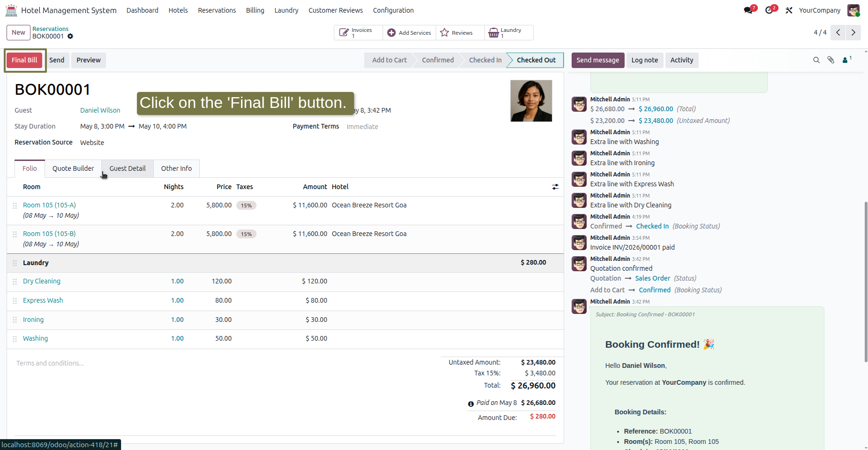Click the Final Bill button
The image size is (868, 450).
coord(24,60)
